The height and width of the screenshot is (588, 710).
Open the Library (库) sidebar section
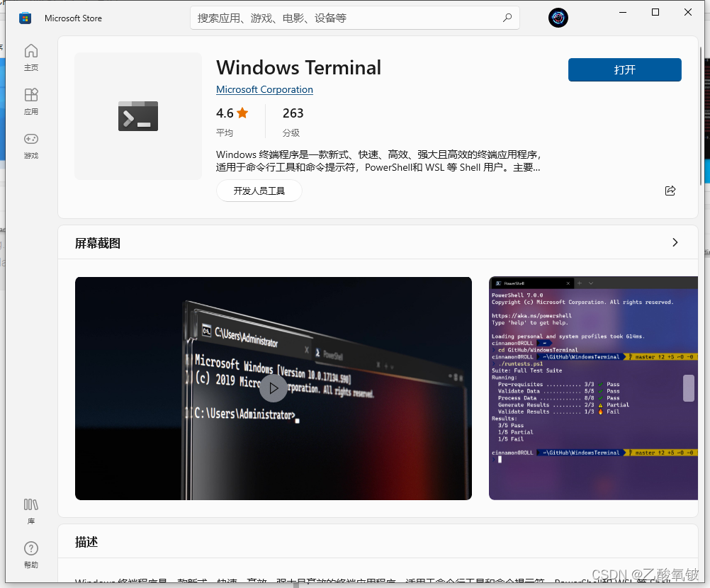30,511
